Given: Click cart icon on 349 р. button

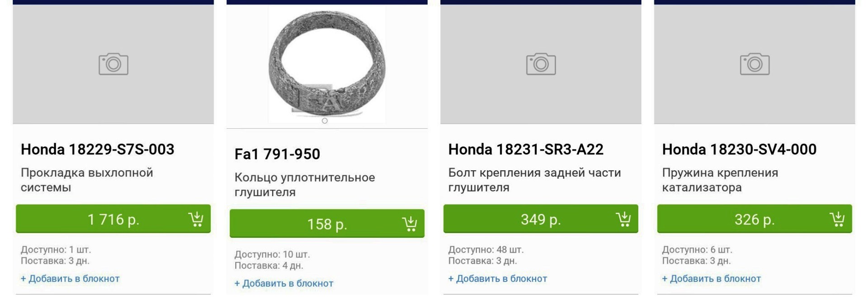Looking at the screenshot, I should [x=623, y=219].
